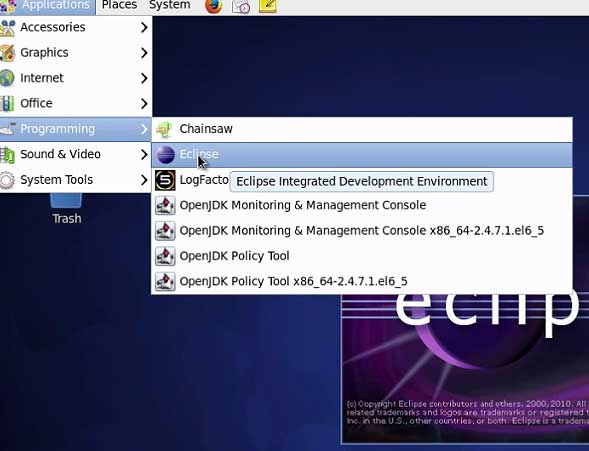This screenshot has height=451, width=589.
Task: Expand the System Tools submenu arrow
Action: point(144,180)
